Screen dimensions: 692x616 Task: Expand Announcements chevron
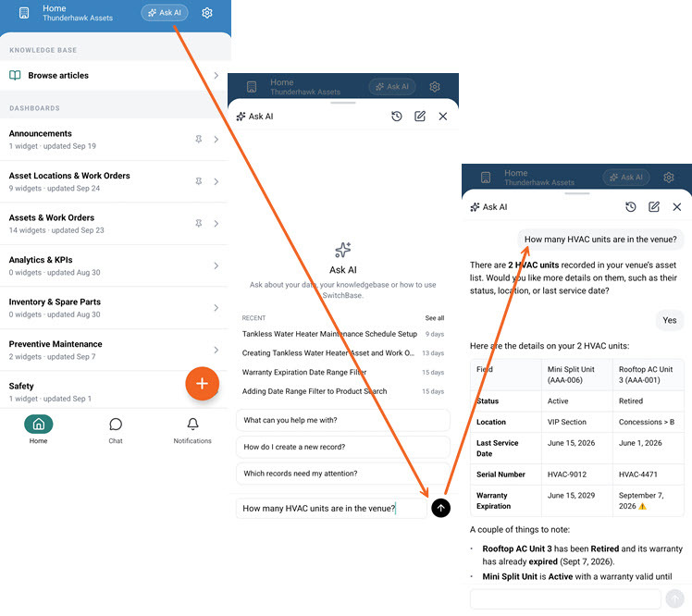pos(216,140)
